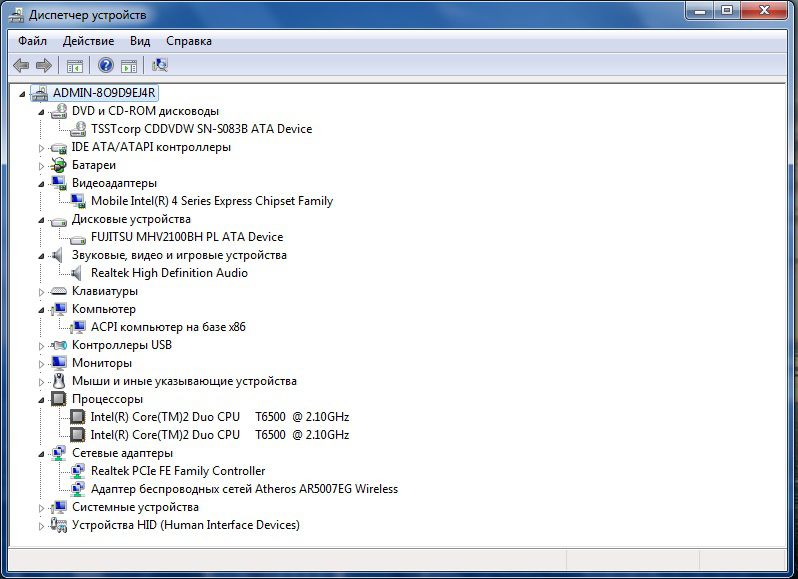
Task: Select TSSTcorp CDDVDW SN-S083B ATA Device
Action: coord(202,129)
